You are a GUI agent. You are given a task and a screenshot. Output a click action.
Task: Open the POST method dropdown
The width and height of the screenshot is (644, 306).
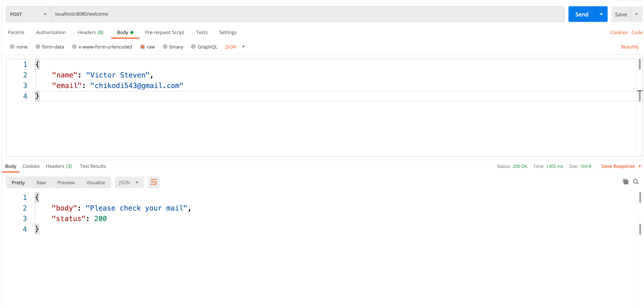click(29, 14)
